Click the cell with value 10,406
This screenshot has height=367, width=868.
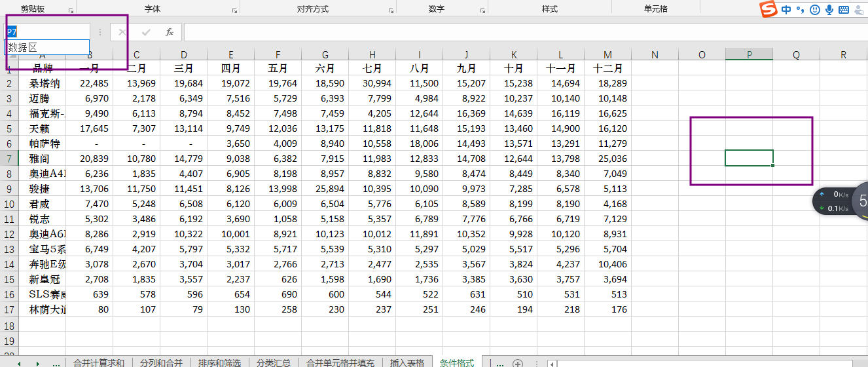[608, 264]
